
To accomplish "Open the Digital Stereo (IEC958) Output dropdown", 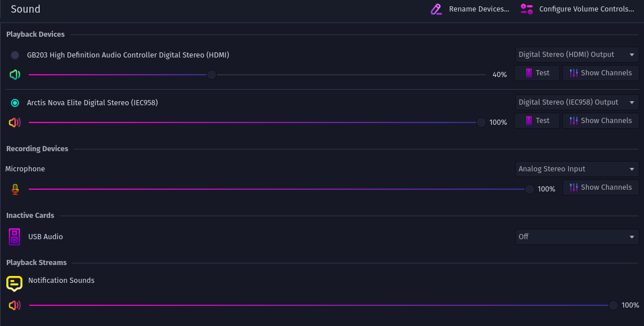I will pos(577,102).
